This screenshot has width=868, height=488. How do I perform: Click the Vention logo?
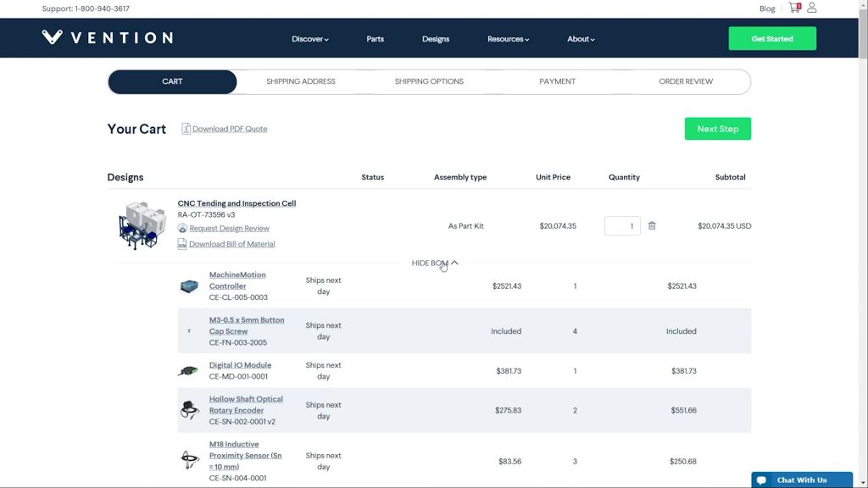point(108,37)
